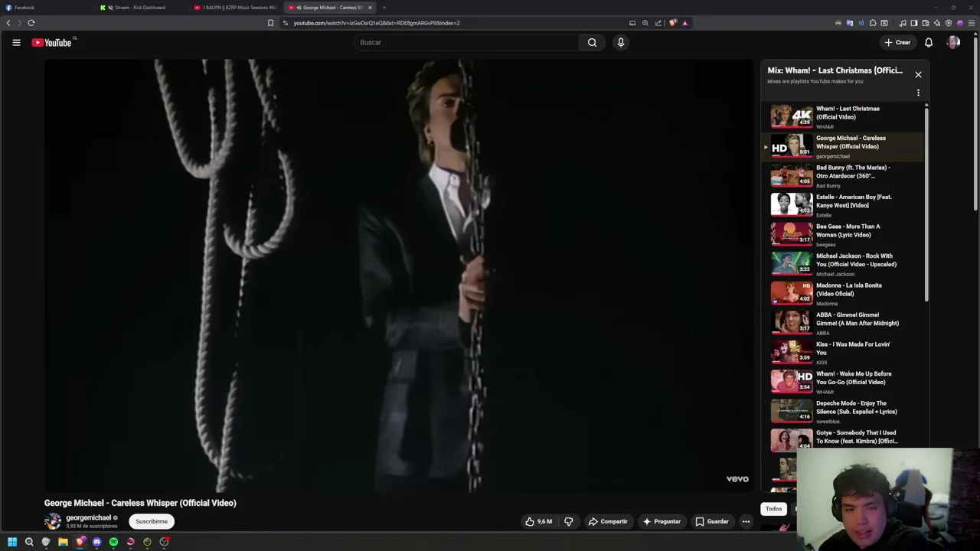
Task: Close the Mix playlist panel
Action: click(918, 75)
